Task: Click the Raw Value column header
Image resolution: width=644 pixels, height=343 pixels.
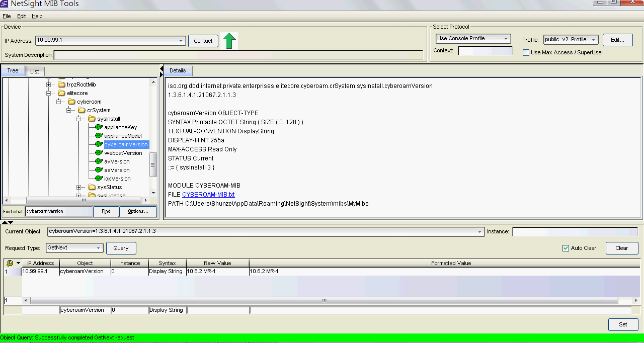Action: pos(217,263)
